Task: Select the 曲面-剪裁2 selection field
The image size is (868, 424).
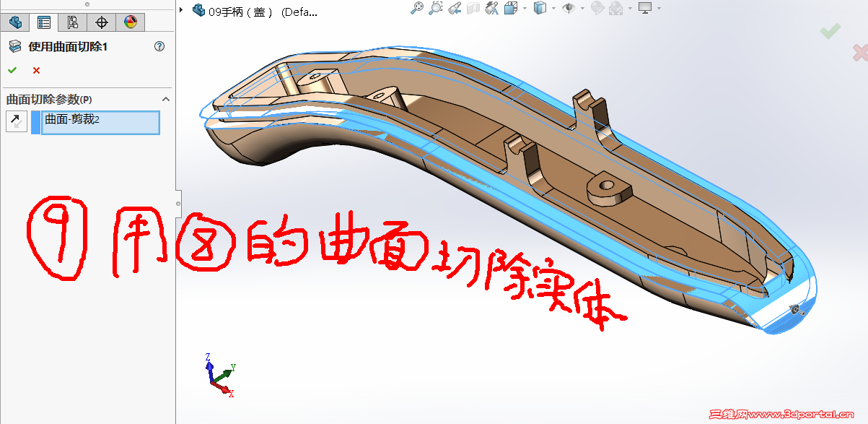Action: [x=100, y=123]
